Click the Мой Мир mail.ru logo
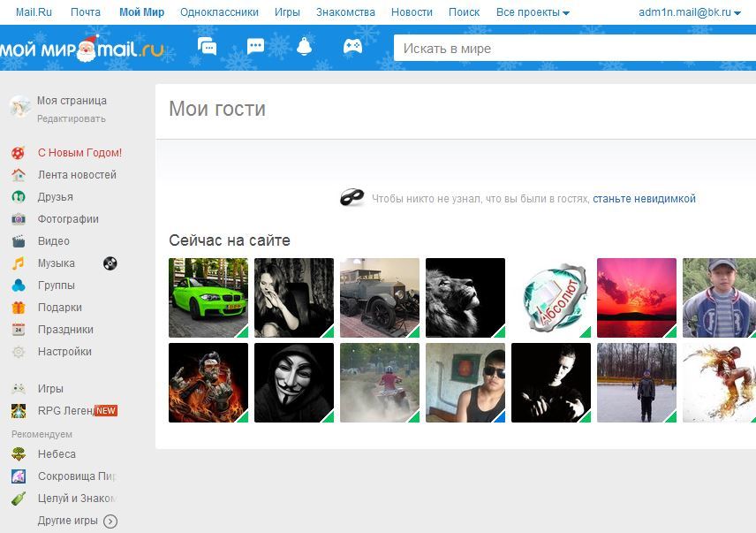The image size is (756, 533). pyautogui.click(x=82, y=49)
